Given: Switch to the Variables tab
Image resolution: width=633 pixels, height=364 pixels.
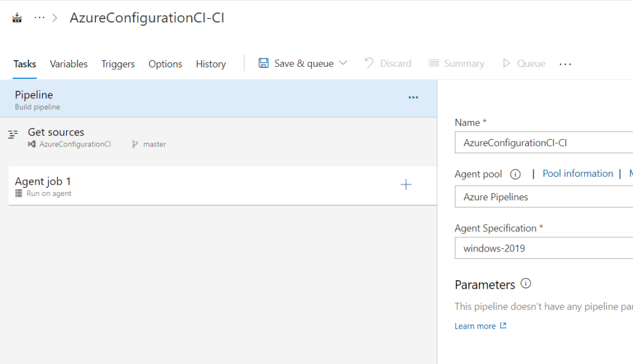Looking at the screenshot, I should coord(69,64).
